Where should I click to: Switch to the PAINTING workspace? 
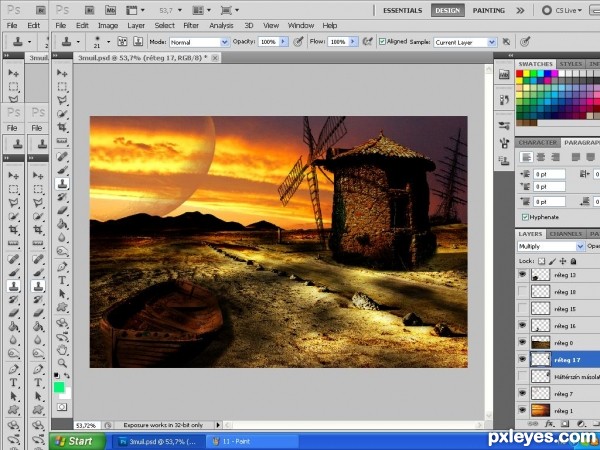pos(489,10)
